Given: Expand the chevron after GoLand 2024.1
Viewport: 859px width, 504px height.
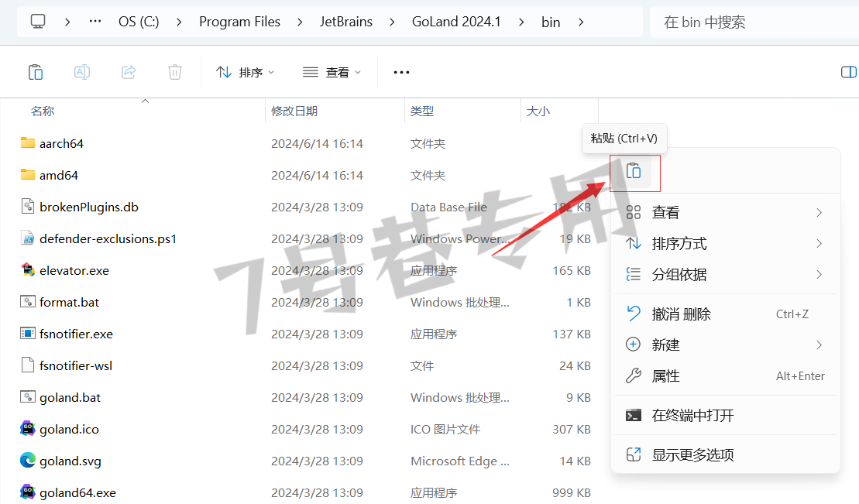Looking at the screenshot, I should (521, 22).
